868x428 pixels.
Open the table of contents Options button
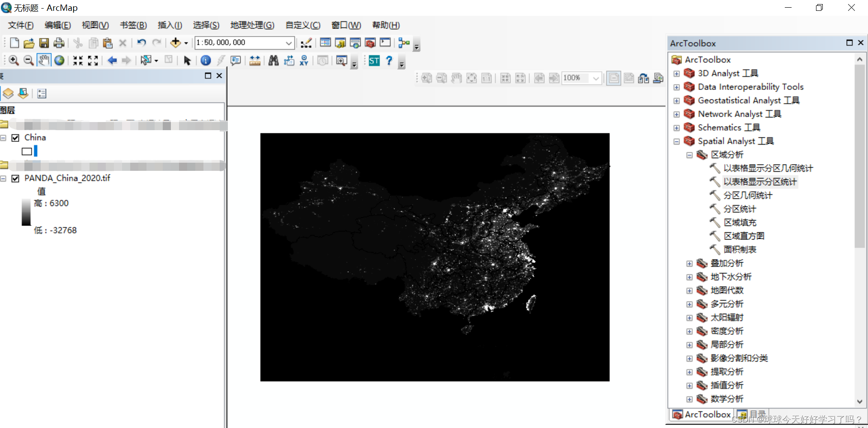point(42,94)
